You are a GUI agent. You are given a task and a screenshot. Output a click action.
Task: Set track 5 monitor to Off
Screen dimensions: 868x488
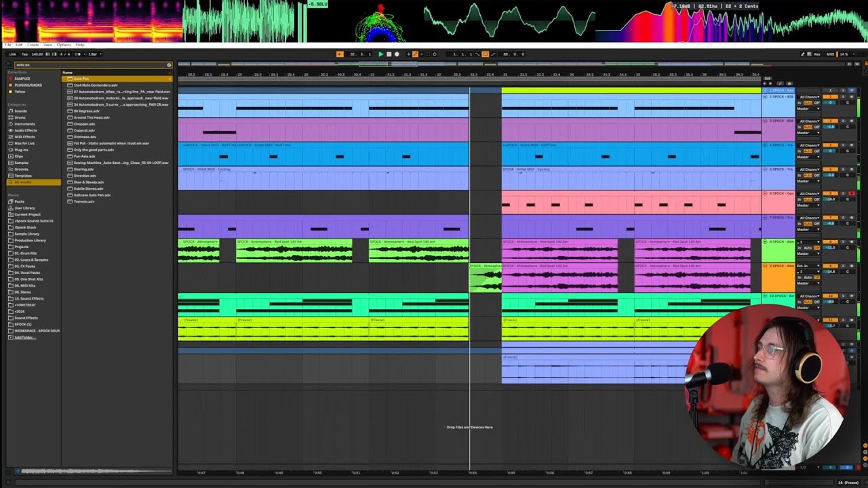click(x=816, y=175)
